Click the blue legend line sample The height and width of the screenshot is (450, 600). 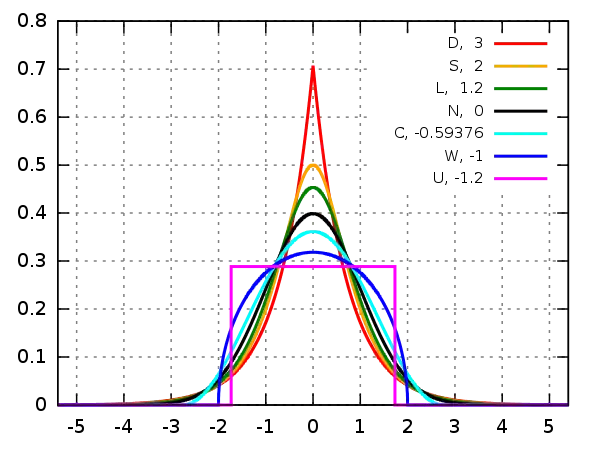[x=519, y=155]
